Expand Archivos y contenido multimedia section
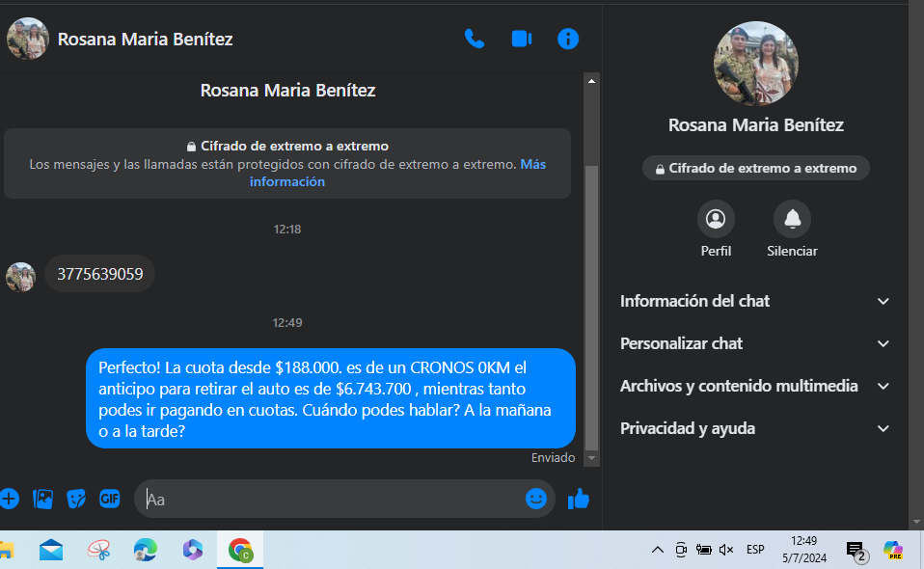Image resolution: width=924 pixels, height=569 pixels. [755, 386]
